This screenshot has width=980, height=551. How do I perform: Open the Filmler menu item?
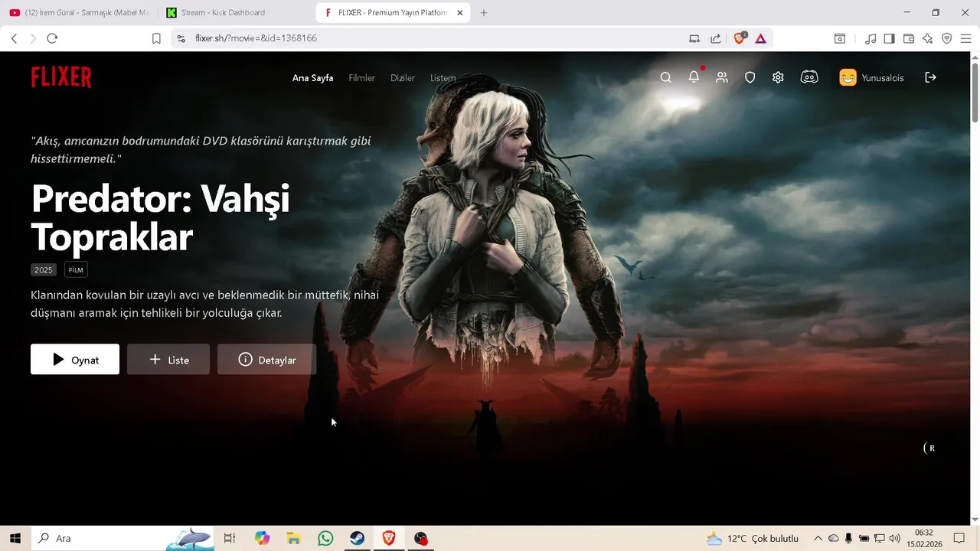361,78
